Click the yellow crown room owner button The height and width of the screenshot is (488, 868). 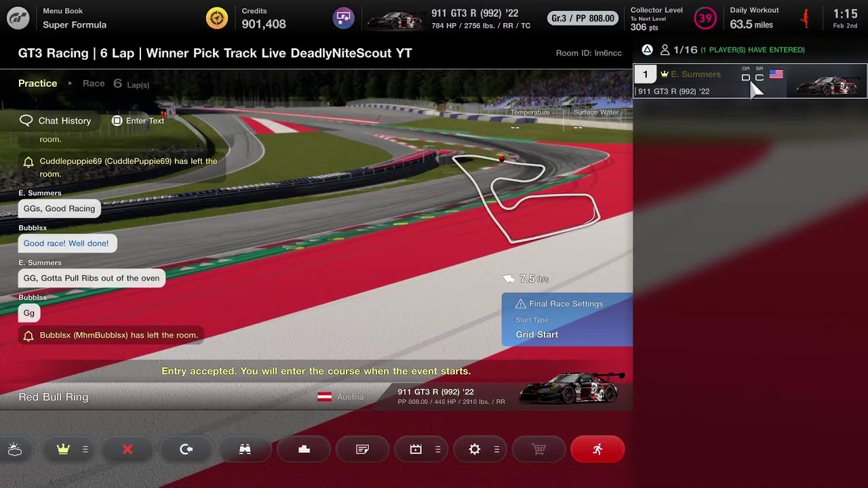[64, 449]
